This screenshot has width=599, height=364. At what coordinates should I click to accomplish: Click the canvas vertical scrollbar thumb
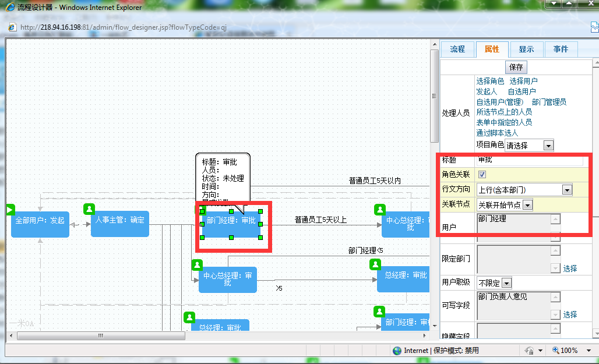click(434, 96)
